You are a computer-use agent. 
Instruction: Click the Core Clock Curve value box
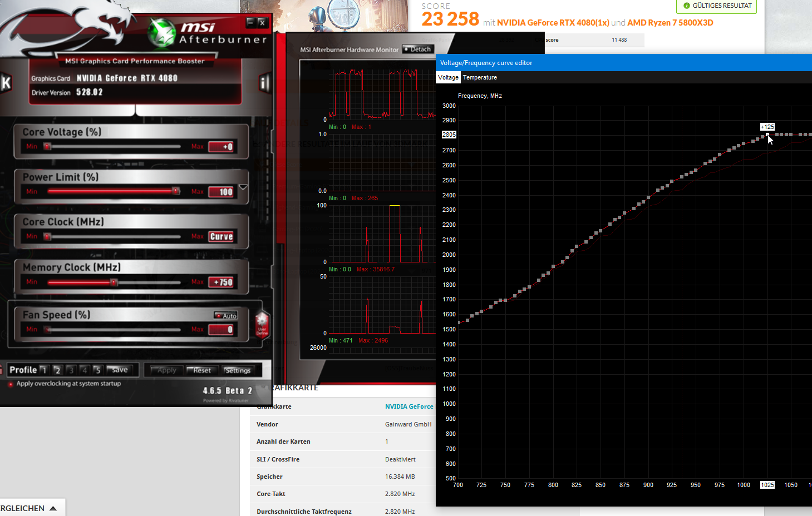pos(221,236)
